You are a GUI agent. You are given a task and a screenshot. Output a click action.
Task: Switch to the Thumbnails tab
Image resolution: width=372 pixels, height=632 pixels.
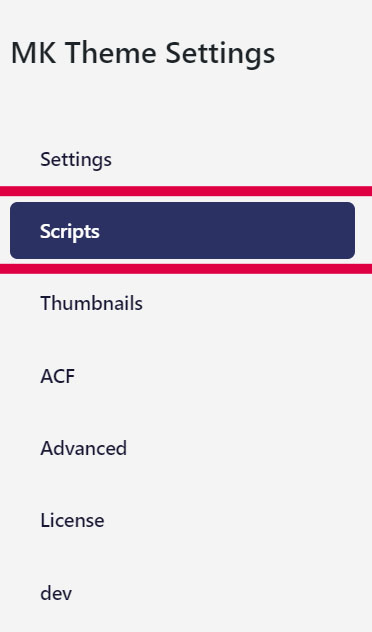pos(182,303)
